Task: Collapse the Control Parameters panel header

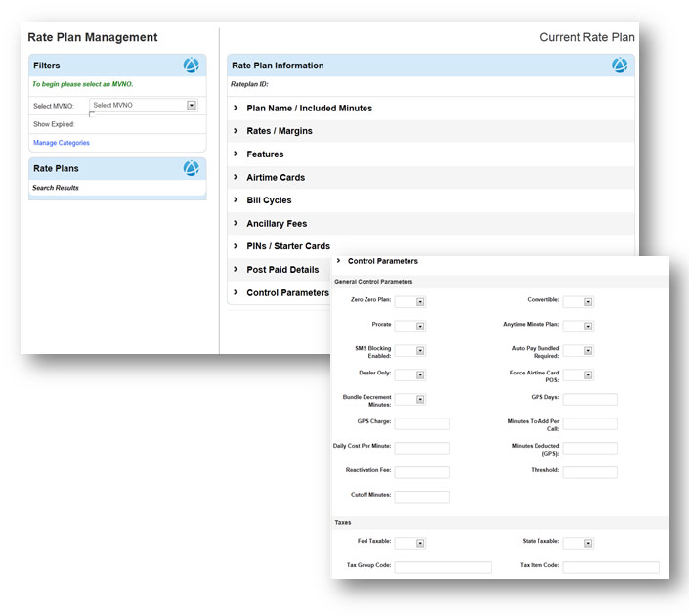Action: click(x=383, y=261)
